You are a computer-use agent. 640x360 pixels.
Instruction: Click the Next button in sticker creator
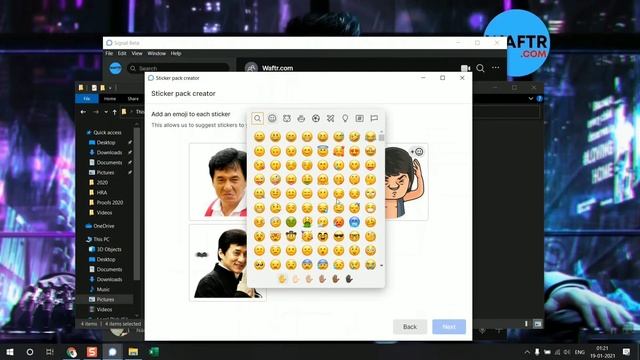point(449,327)
